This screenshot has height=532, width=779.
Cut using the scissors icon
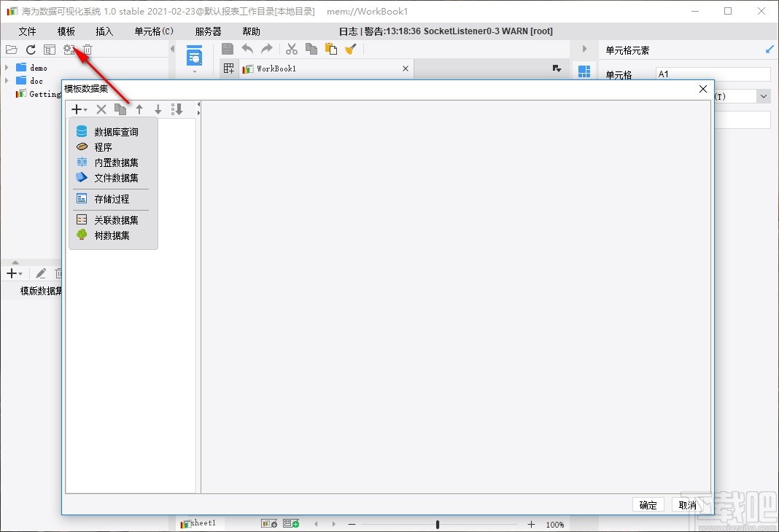point(292,49)
